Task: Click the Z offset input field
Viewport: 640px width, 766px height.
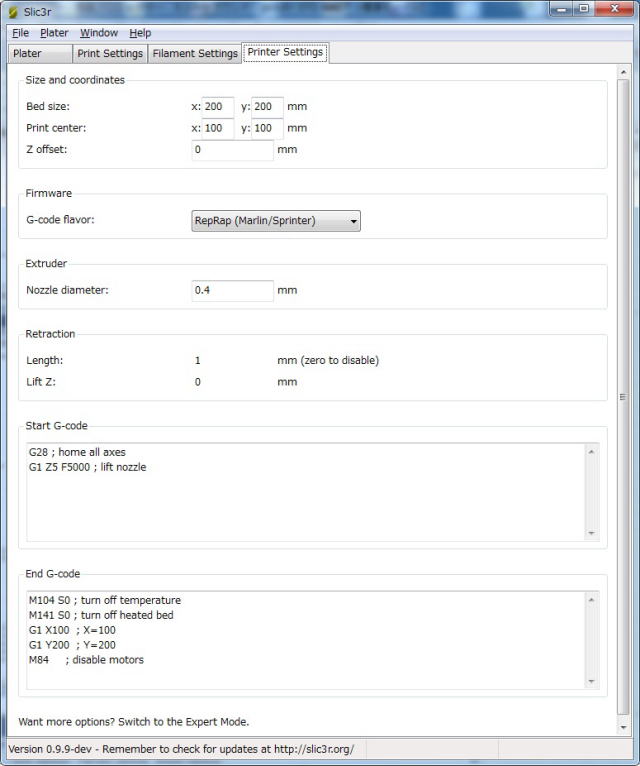Action: 233,149
